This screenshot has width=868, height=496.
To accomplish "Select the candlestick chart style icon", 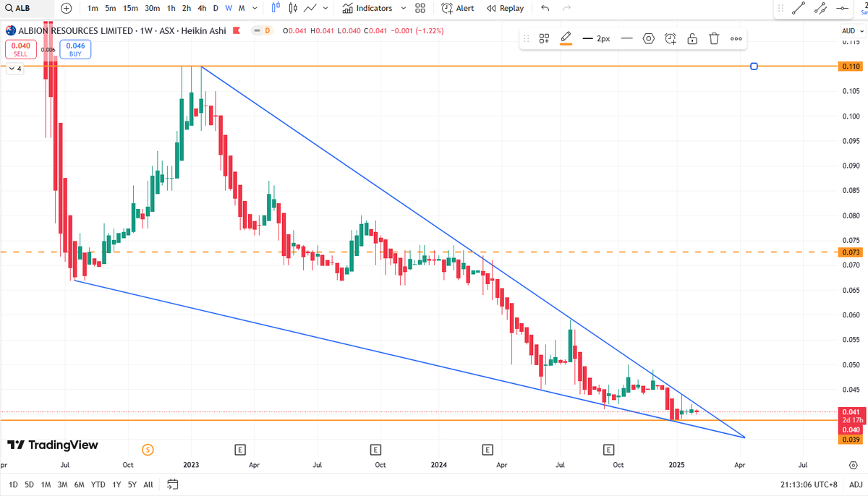I will click(293, 8).
